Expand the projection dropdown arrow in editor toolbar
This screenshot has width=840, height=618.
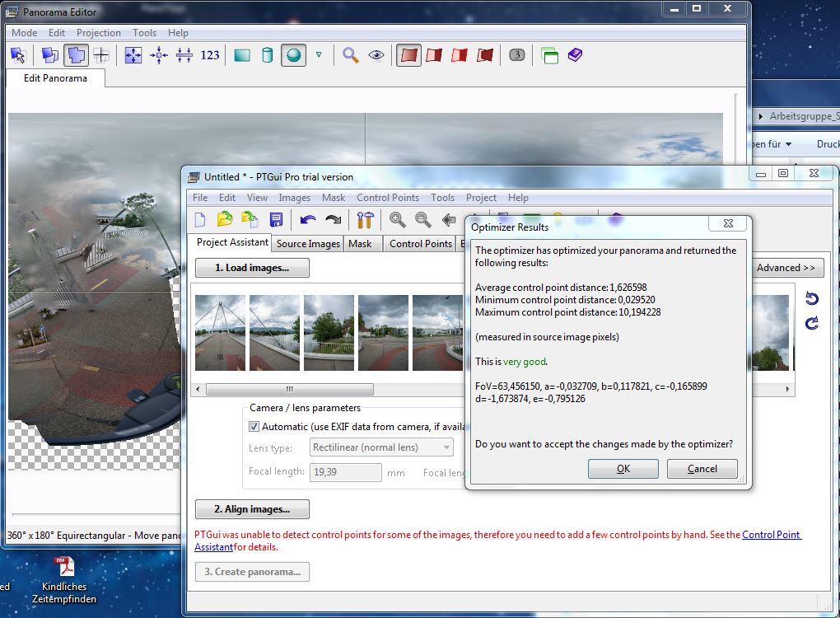tap(319, 55)
